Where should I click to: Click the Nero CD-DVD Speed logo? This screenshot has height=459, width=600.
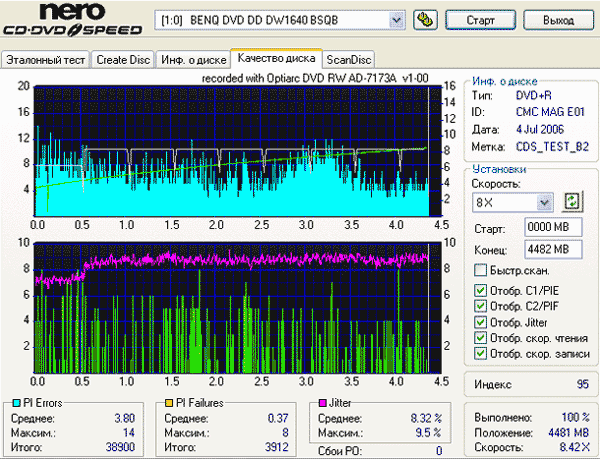coord(72,20)
